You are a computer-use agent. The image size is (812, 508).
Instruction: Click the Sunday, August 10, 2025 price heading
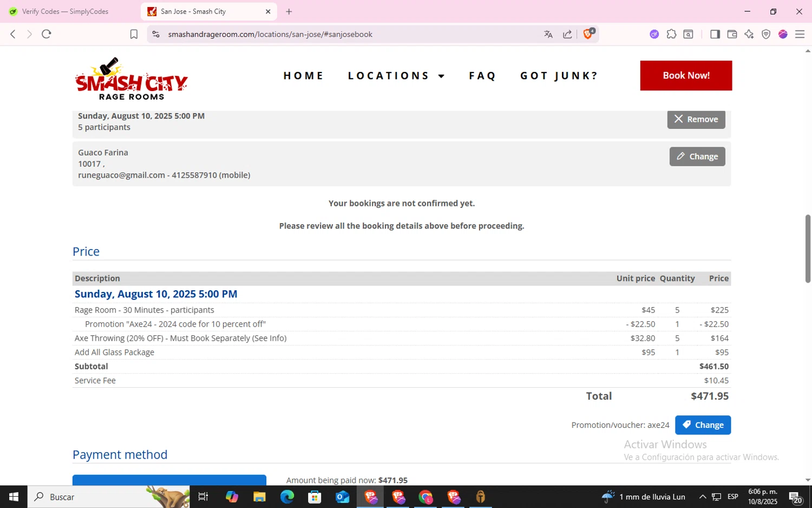156,294
